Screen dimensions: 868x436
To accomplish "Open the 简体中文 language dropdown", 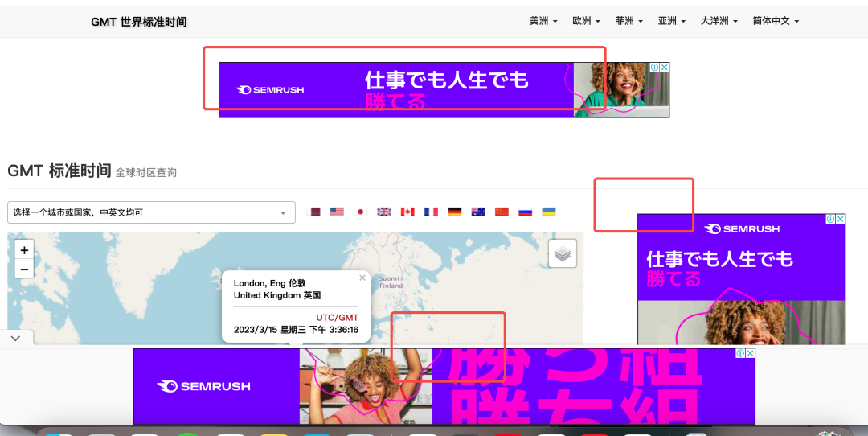I will 776,21.
